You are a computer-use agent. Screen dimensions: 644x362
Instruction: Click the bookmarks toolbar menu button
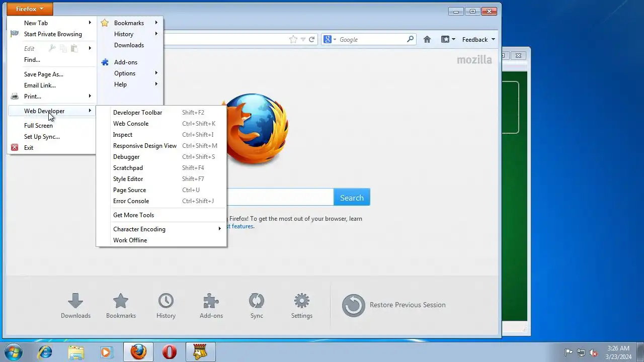[x=448, y=39]
